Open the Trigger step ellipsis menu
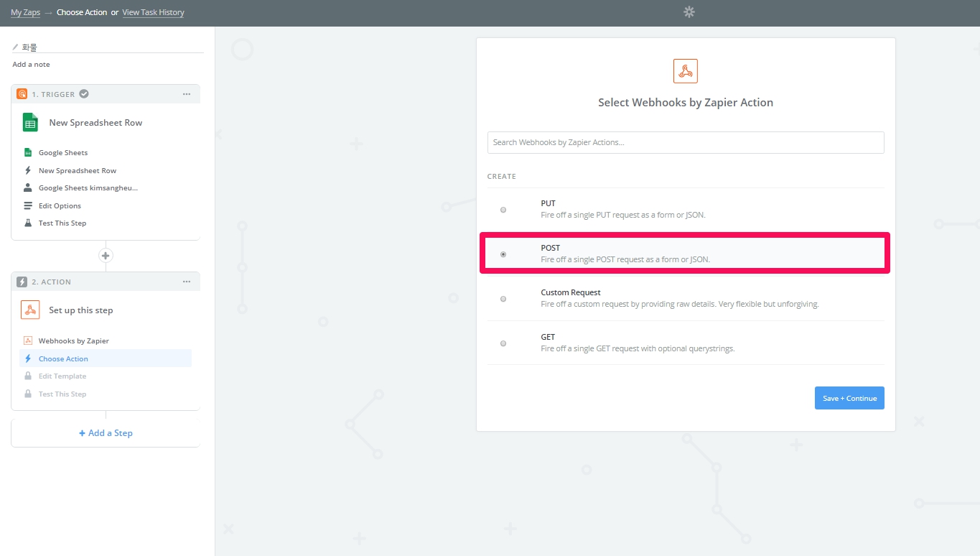Viewport: 980px width, 556px height. coord(187,94)
